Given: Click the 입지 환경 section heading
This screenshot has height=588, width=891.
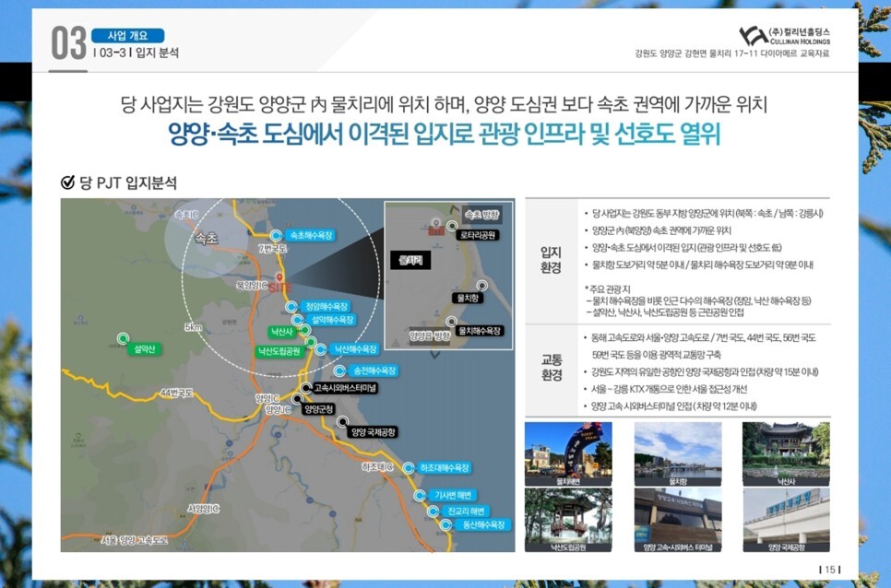Looking at the screenshot, I should [551, 260].
